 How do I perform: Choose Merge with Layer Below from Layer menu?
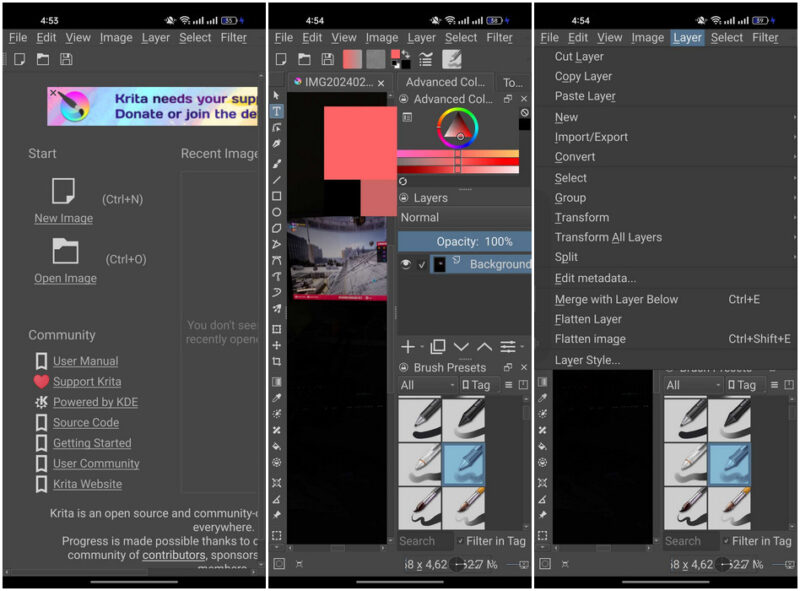[x=616, y=299]
